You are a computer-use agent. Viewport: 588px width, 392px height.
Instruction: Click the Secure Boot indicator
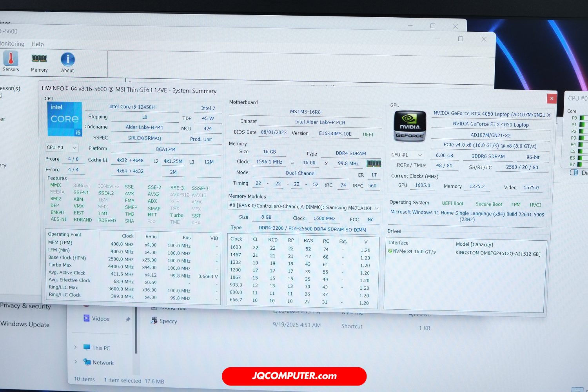488,204
